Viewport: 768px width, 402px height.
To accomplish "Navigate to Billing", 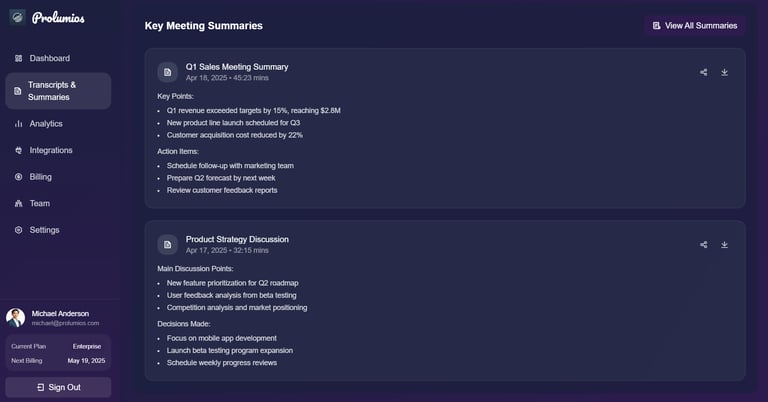I will tap(40, 177).
